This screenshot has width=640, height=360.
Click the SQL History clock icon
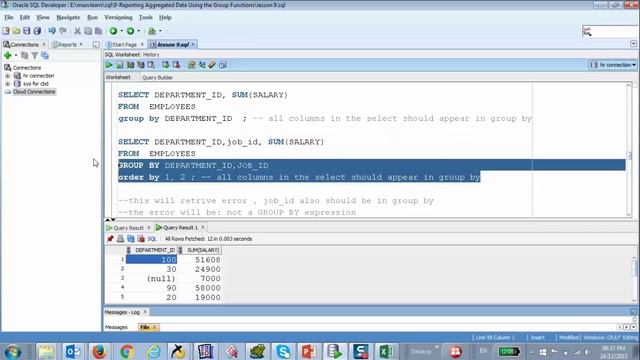pyautogui.click(x=222, y=65)
